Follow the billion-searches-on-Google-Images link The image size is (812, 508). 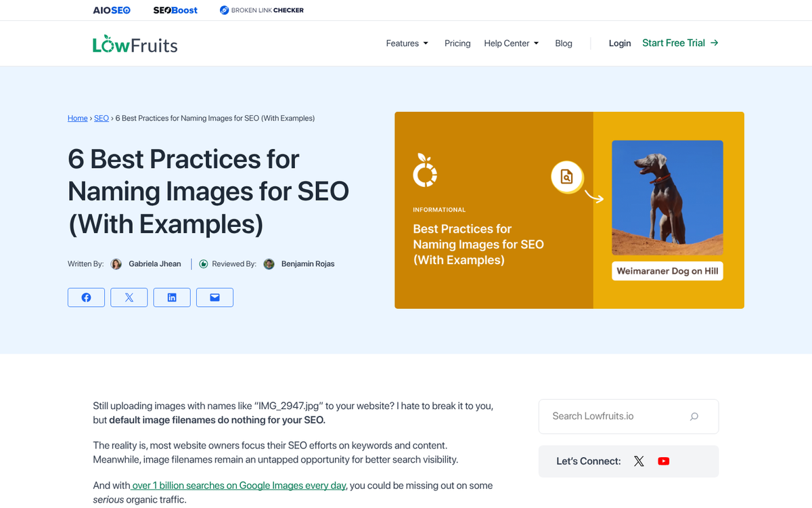(238, 485)
